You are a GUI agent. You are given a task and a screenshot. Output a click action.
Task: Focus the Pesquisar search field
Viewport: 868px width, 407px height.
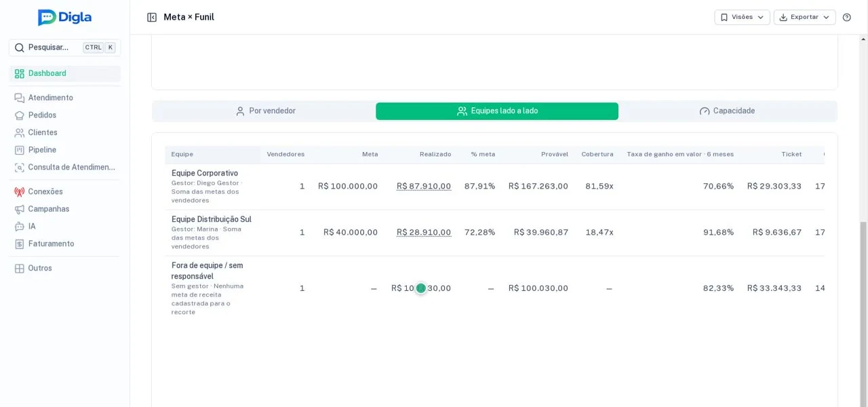64,47
